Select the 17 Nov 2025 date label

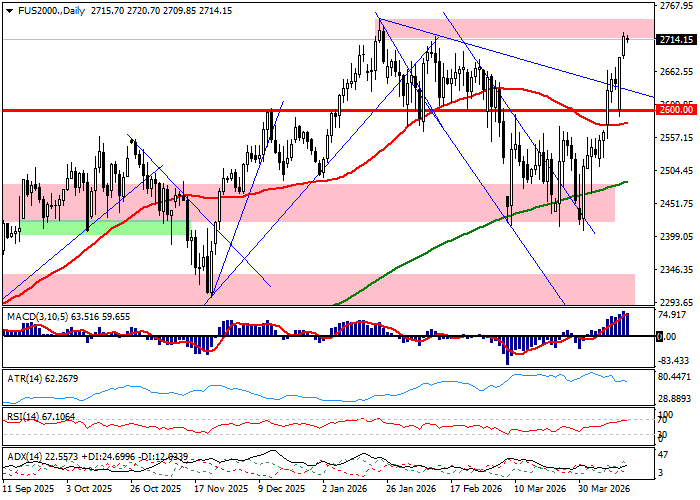click(x=220, y=490)
